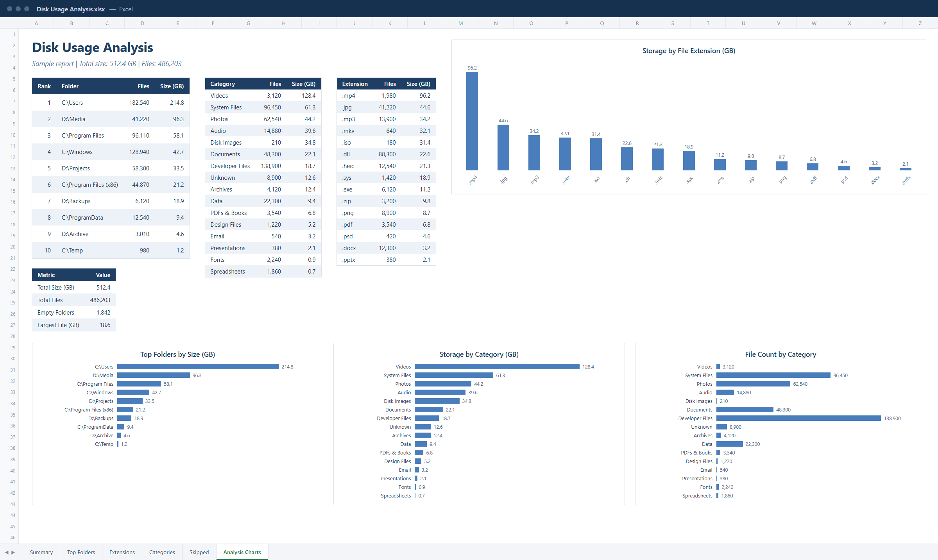Open the Top Folders sheet tab
This screenshot has width=938, height=560.
(x=81, y=552)
